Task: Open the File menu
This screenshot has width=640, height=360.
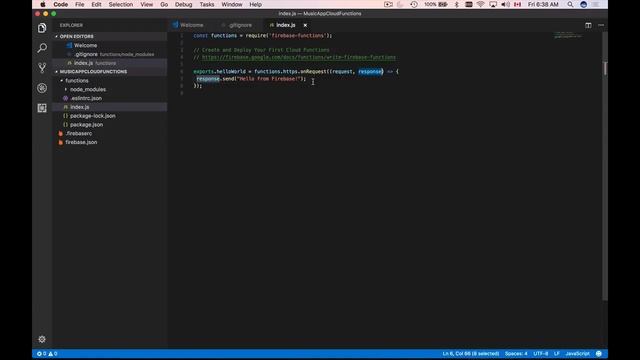Action: click(80, 4)
